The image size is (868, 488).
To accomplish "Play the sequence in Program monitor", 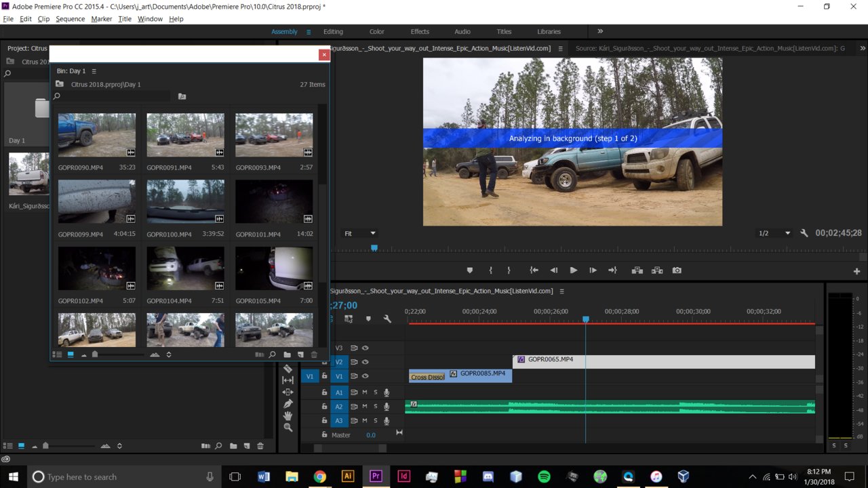I will (574, 270).
